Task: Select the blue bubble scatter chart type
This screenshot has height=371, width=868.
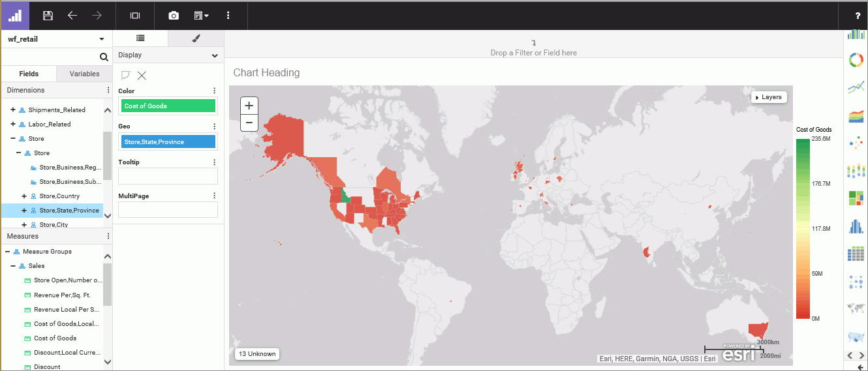Action: 856,282
